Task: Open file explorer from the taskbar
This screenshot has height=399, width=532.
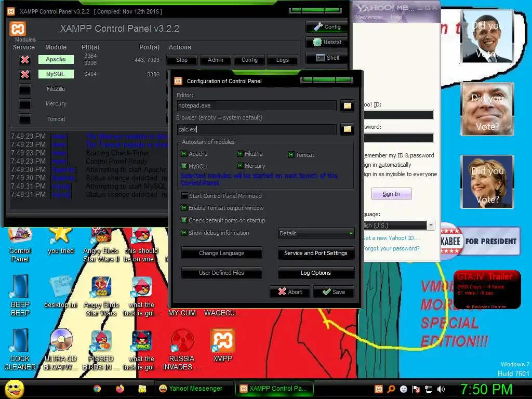Action: (x=142, y=389)
